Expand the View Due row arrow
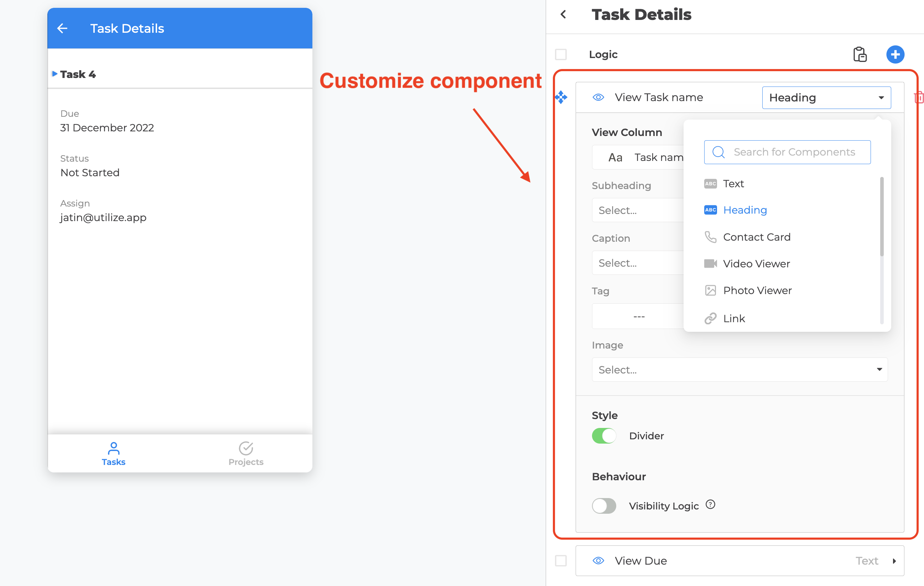This screenshot has height=586, width=924. [x=894, y=561]
